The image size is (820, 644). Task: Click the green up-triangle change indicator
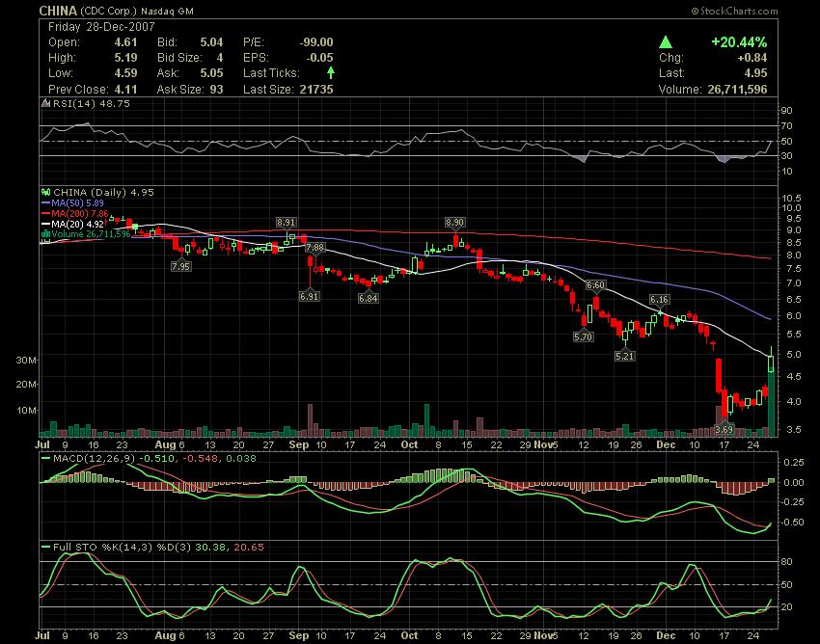(x=666, y=41)
